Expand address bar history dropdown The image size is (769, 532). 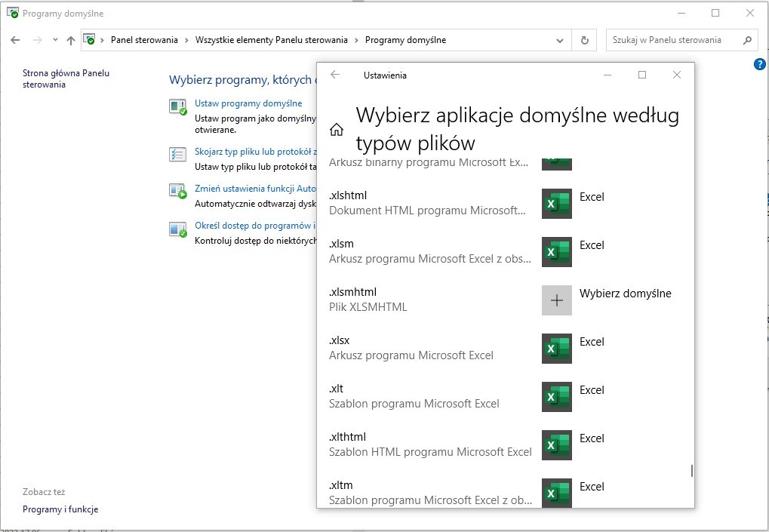(x=560, y=40)
